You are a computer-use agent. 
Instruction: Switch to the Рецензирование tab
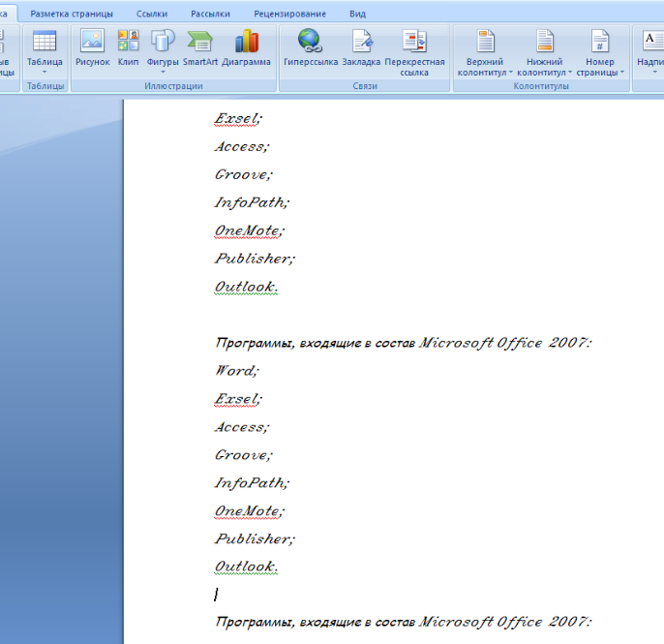pos(290,14)
